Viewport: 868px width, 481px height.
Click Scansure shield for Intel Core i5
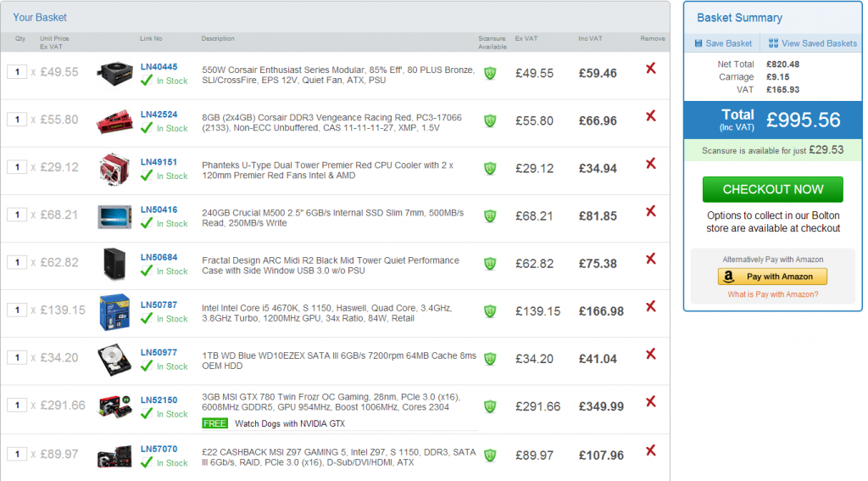coord(490,311)
